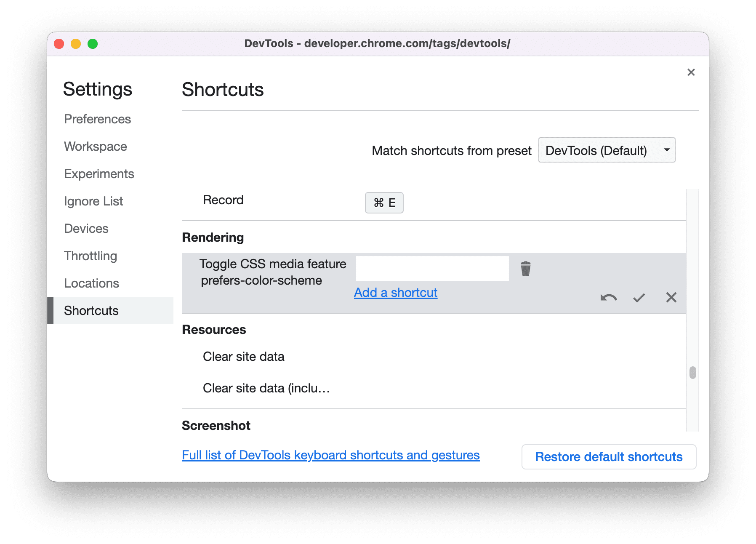This screenshot has height=544, width=756.
Task: Delete the prefers-color-scheme shortcut via trash icon
Action: 526,268
